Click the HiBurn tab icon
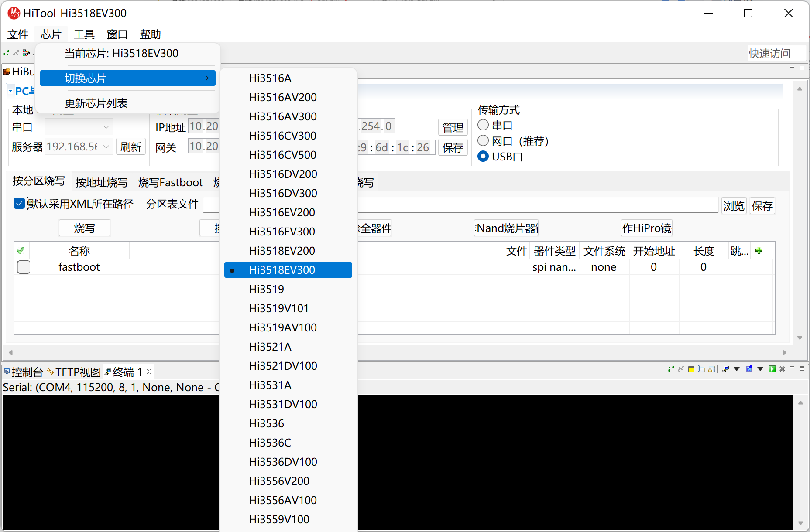810x532 pixels. click(x=7, y=71)
